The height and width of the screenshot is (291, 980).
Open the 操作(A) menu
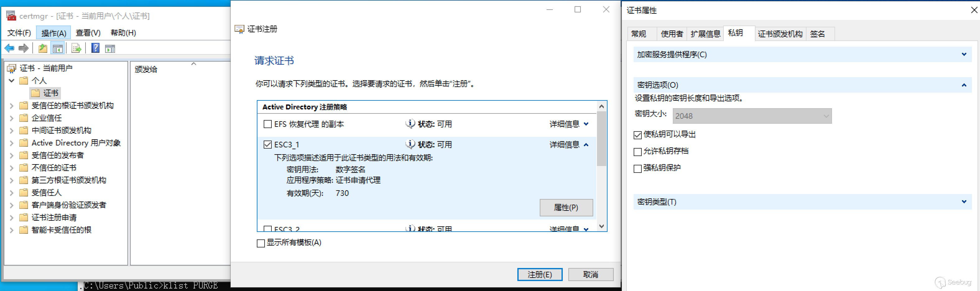click(x=54, y=33)
